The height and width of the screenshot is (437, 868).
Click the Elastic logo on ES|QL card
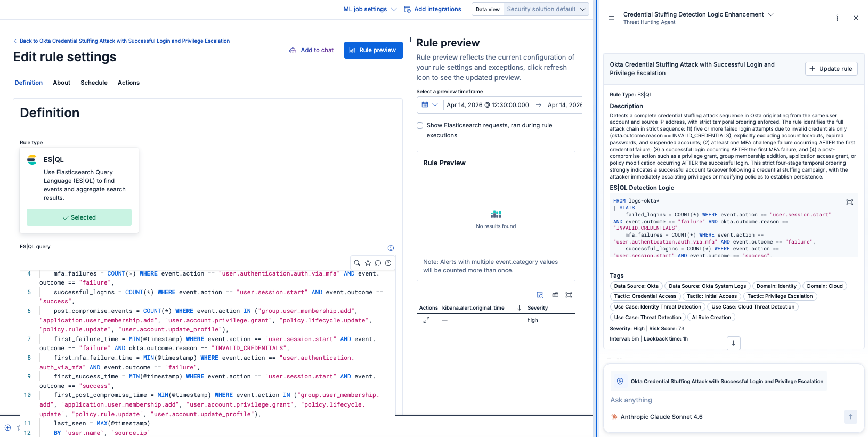pos(32,159)
